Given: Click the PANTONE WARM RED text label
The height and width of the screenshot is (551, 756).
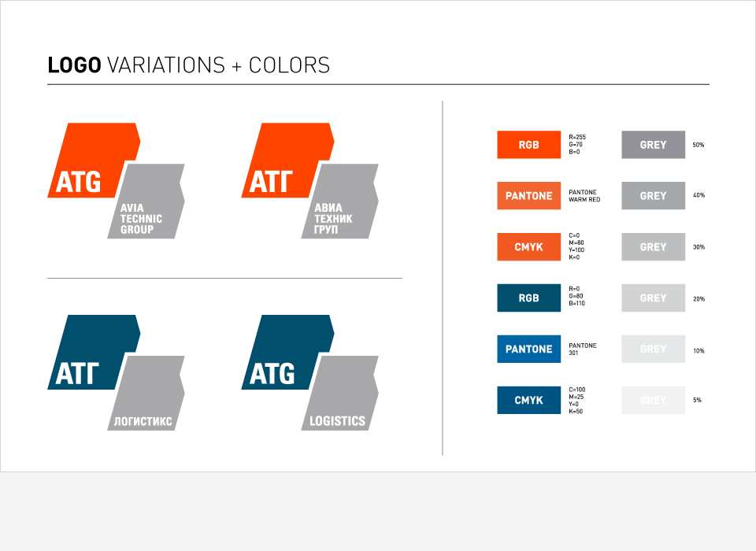Looking at the screenshot, I should (x=584, y=196).
